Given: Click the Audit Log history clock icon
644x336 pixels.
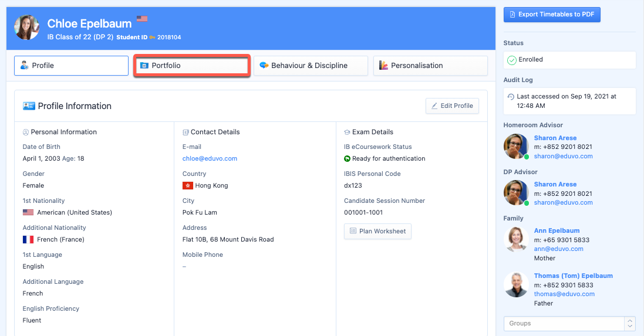Looking at the screenshot, I should click(511, 97).
